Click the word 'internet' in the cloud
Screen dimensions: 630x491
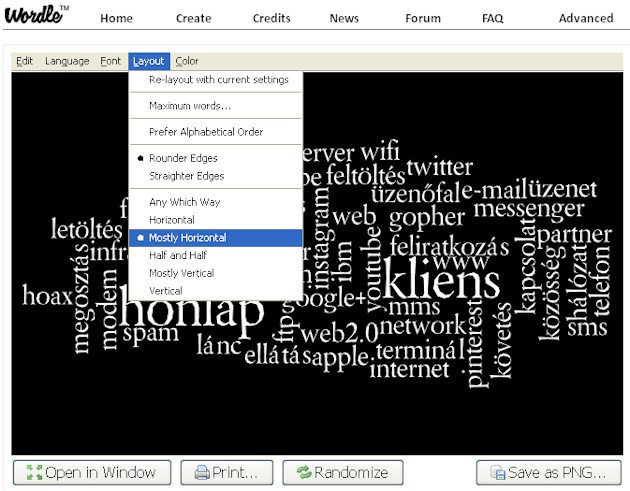[409, 369]
